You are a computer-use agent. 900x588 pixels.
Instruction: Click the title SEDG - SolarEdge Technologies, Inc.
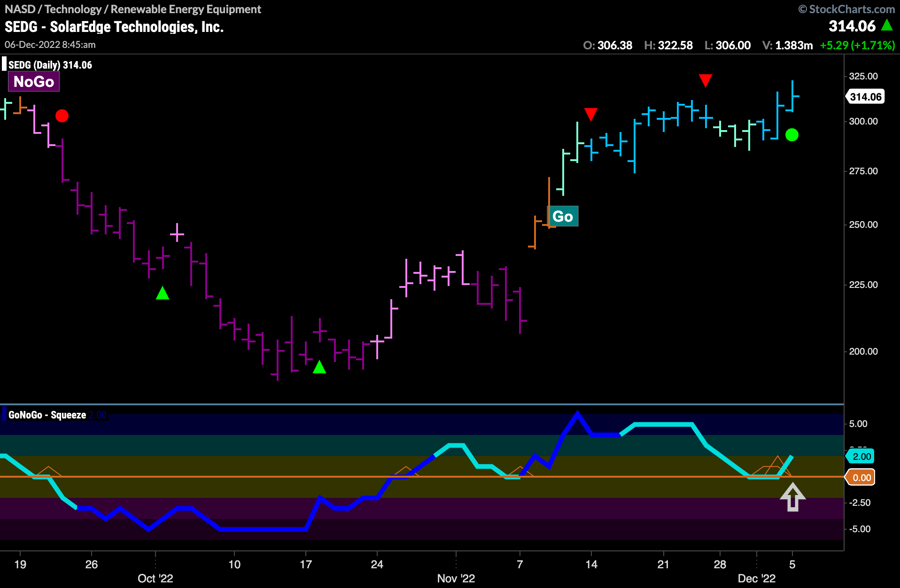coord(114,27)
